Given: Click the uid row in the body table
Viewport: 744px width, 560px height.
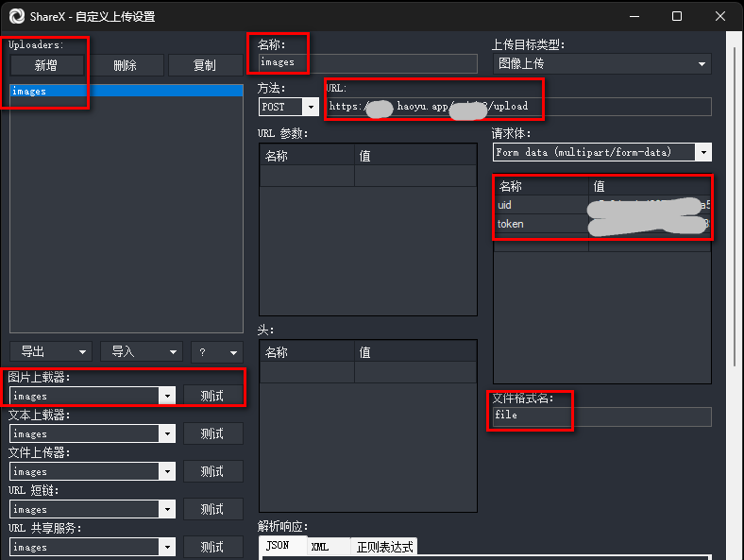Looking at the screenshot, I should (x=602, y=205).
